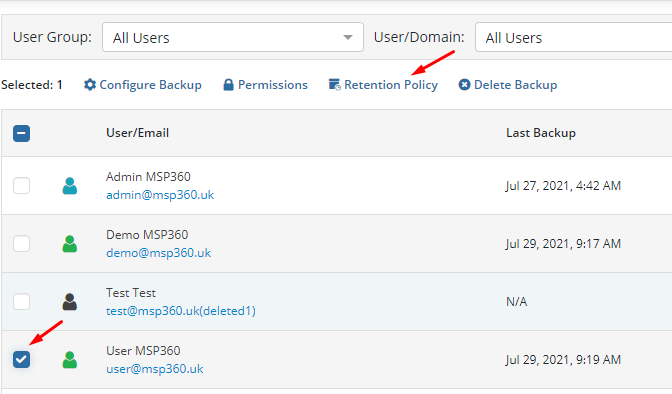
Task: Click the Retention Policy calendar icon
Action: click(x=335, y=84)
